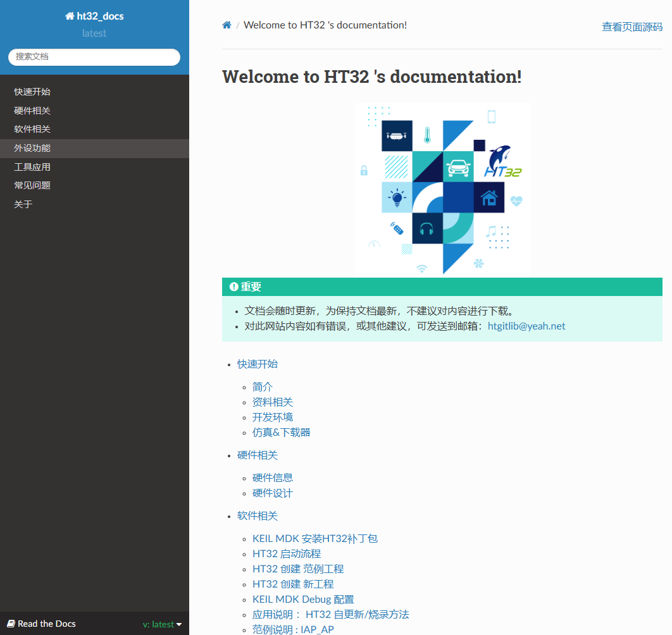Open HT32 启动流程 link
This screenshot has height=635, width=672.
[287, 554]
